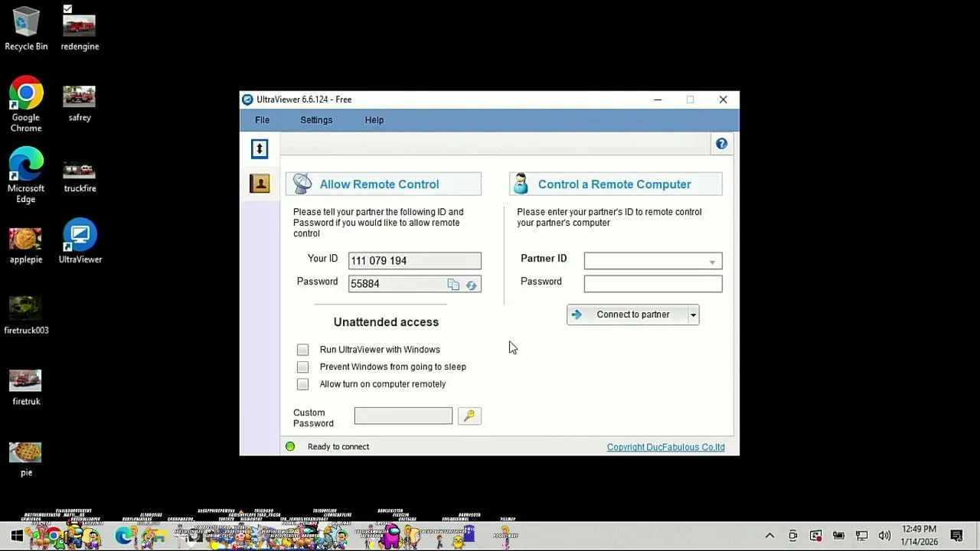Open the Help menu
This screenshot has width=980, height=551.
pos(374,120)
